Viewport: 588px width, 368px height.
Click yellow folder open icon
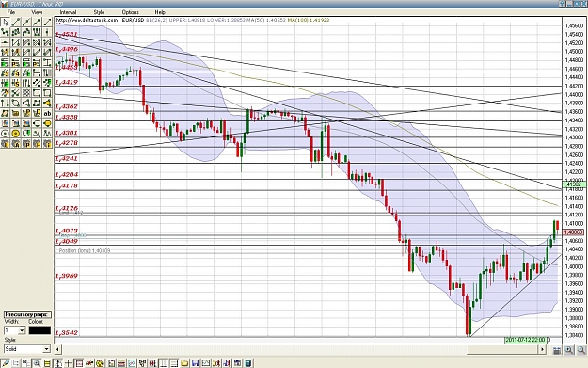(184, 363)
